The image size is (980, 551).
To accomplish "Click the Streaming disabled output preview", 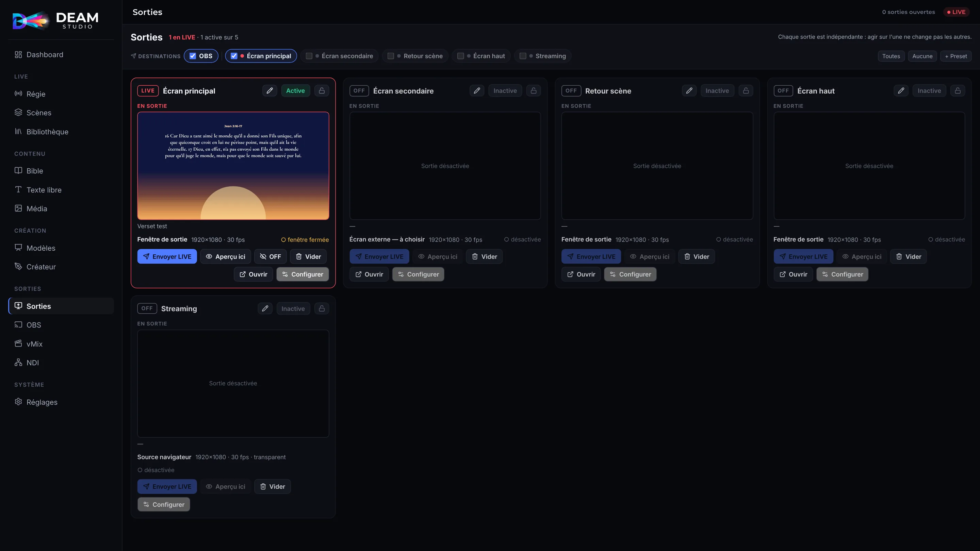I will click(233, 383).
